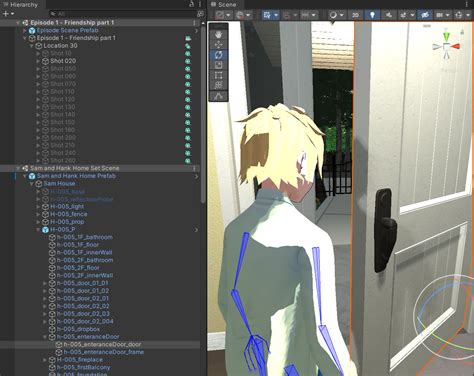This screenshot has width=474, height=376.
Task: Toggle Scene audio
Action: point(389,15)
